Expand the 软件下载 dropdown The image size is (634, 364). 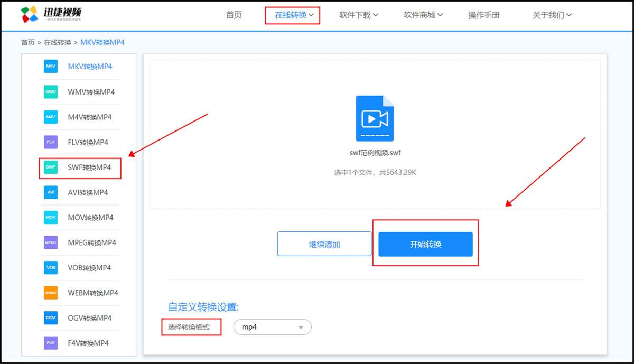359,15
